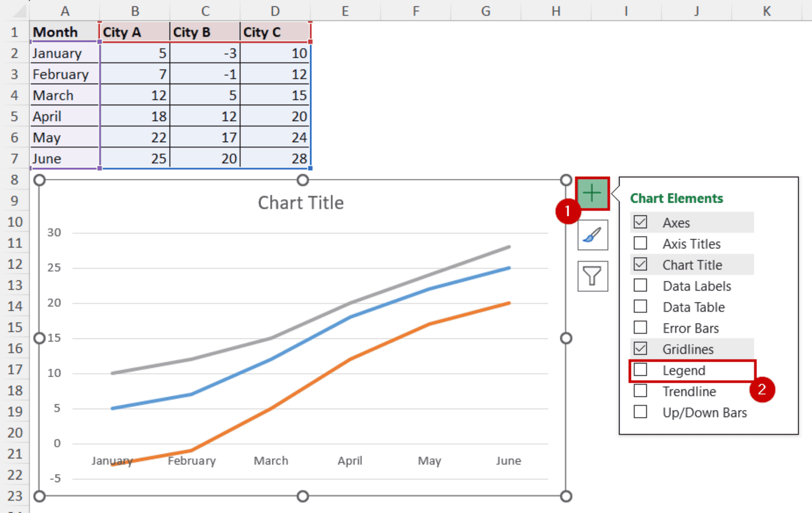
Task: Click row 5 header
Action: (x=15, y=116)
